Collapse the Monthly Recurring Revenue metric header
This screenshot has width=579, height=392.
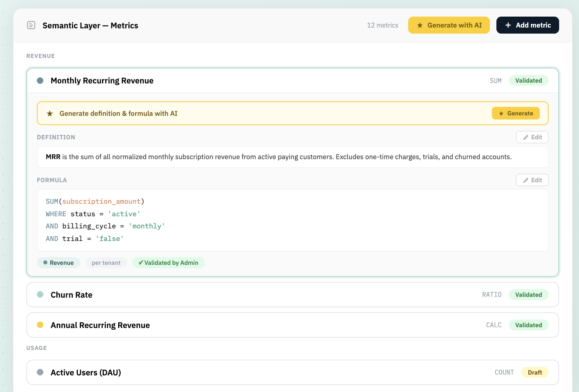coord(293,81)
